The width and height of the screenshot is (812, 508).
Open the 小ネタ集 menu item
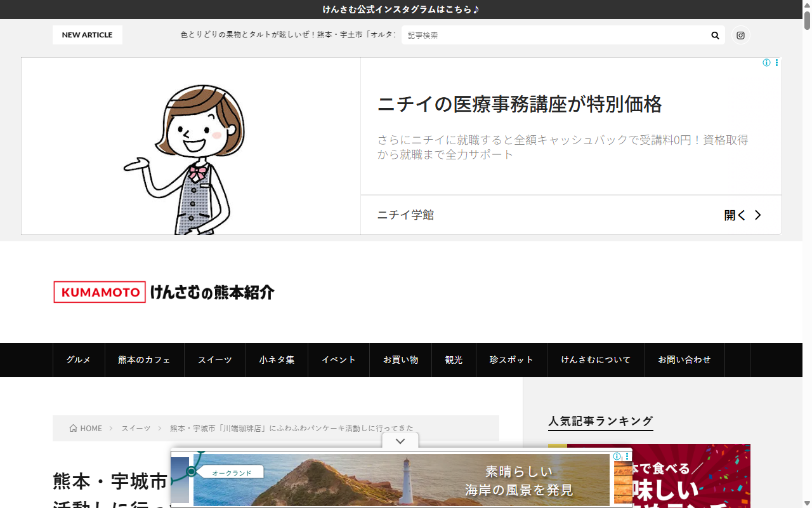click(277, 360)
